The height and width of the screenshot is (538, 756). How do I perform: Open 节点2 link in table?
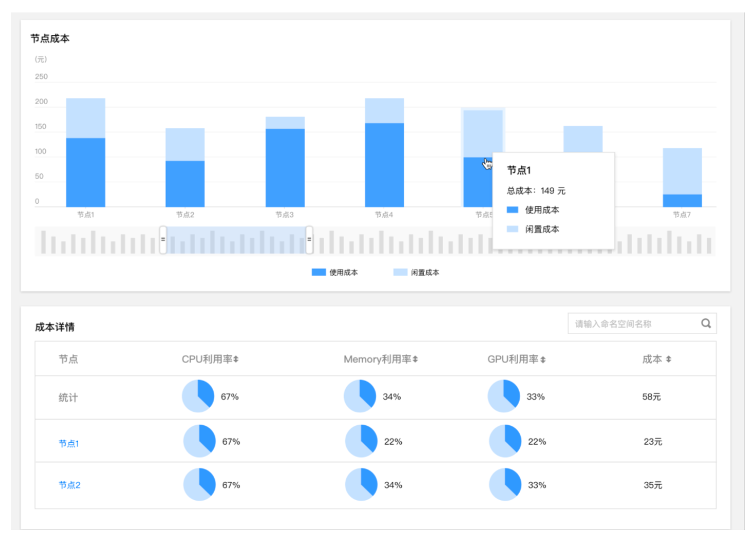tap(69, 485)
